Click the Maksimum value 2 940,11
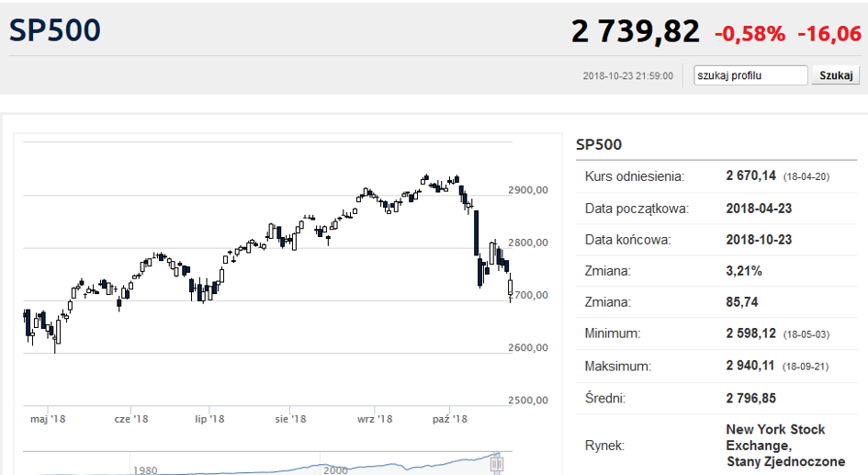Screen dimensions: 868x475 point(750,366)
